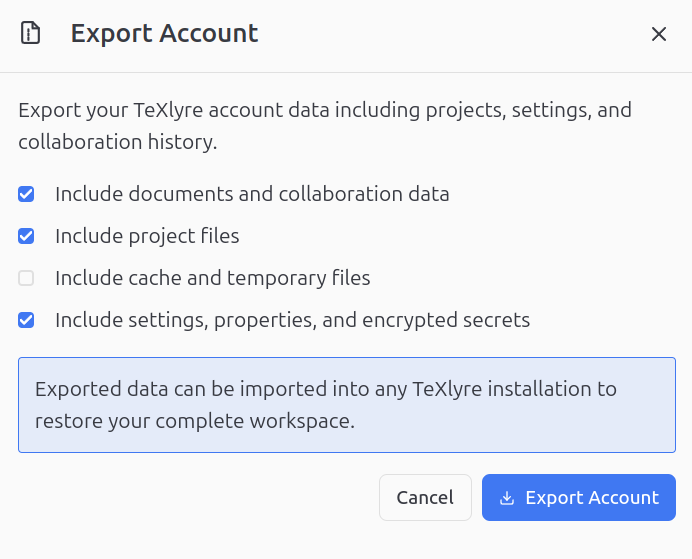Click the download icon on Export button
Image resolution: width=692 pixels, height=559 pixels.
(507, 498)
